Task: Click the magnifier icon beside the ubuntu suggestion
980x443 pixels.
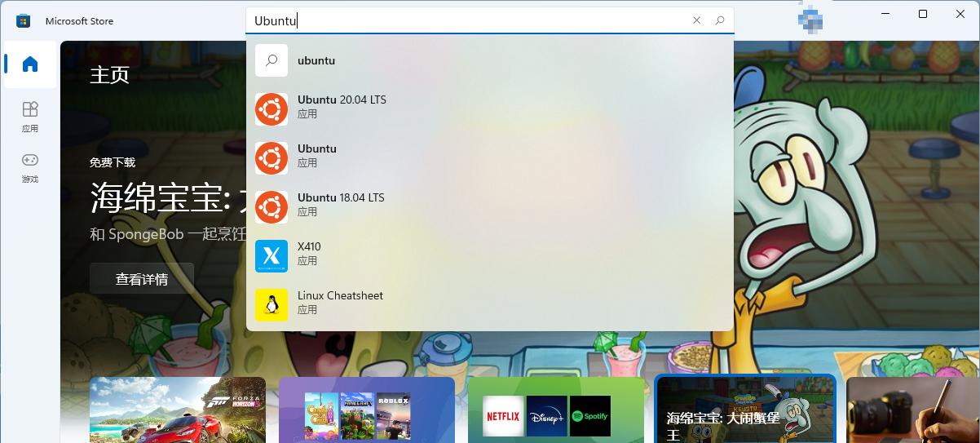Action: 271,60
